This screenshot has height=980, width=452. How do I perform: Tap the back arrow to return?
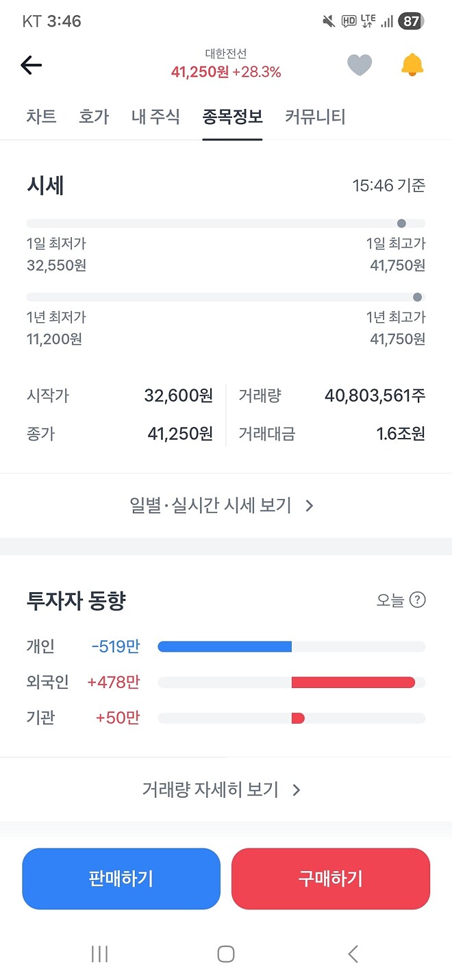[x=30, y=64]
